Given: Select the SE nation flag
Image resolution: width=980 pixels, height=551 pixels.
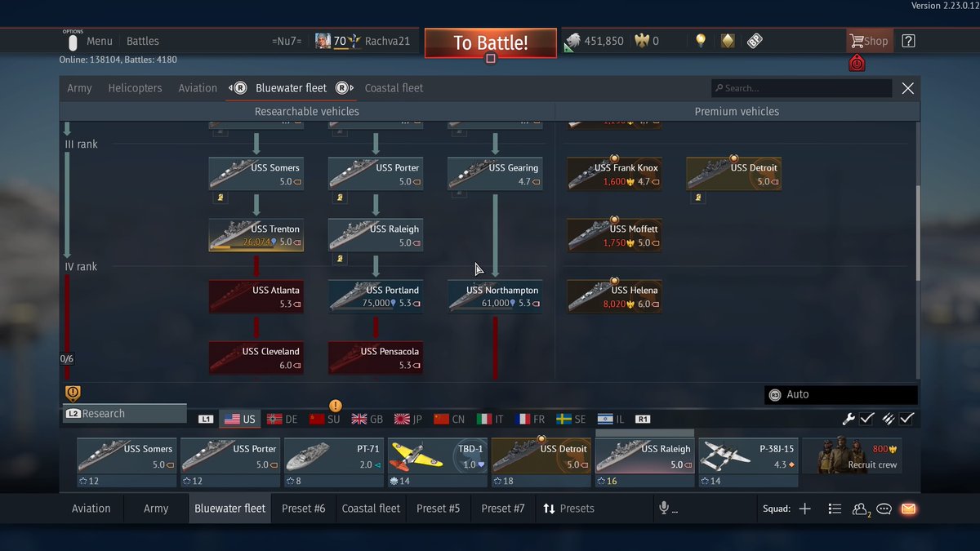Looking at the screenshot, I should click(571, 419).
